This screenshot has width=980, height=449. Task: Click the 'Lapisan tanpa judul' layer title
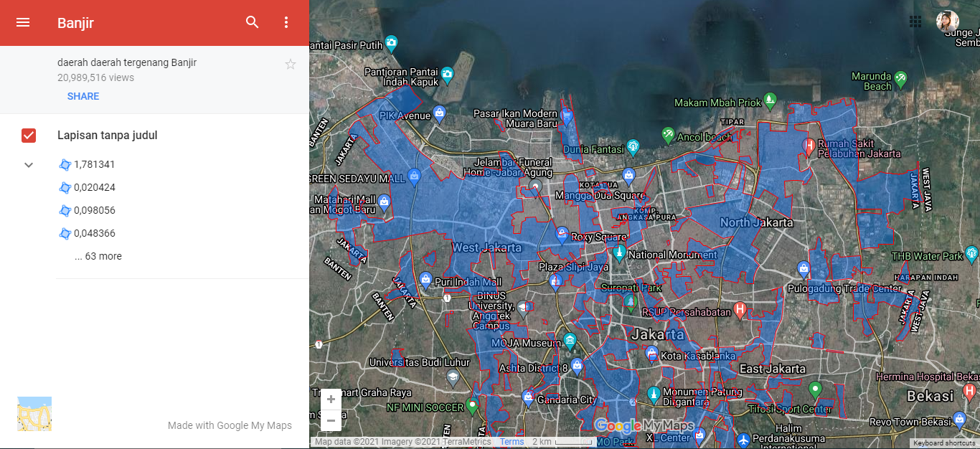[108, 136]
